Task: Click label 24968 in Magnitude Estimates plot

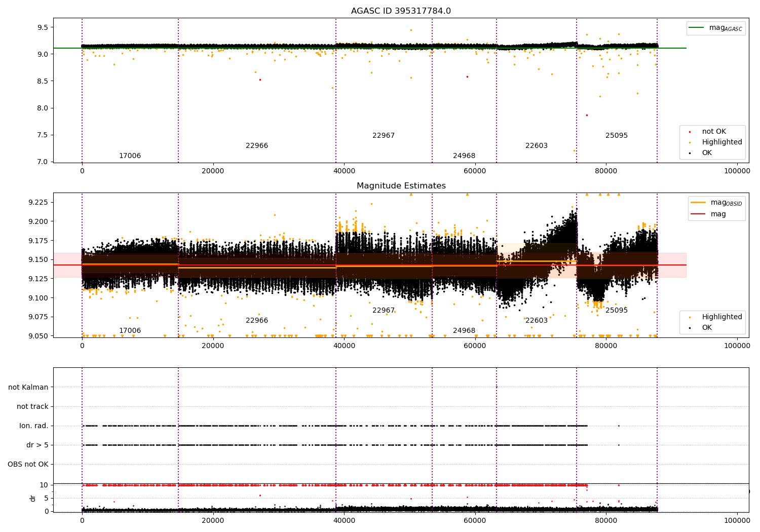Action: point(464,331)
